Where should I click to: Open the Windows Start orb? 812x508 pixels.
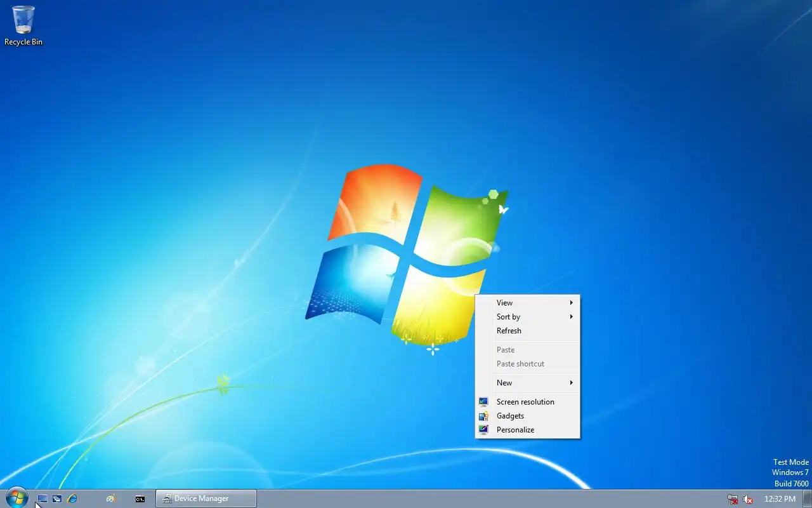[16, 498]
